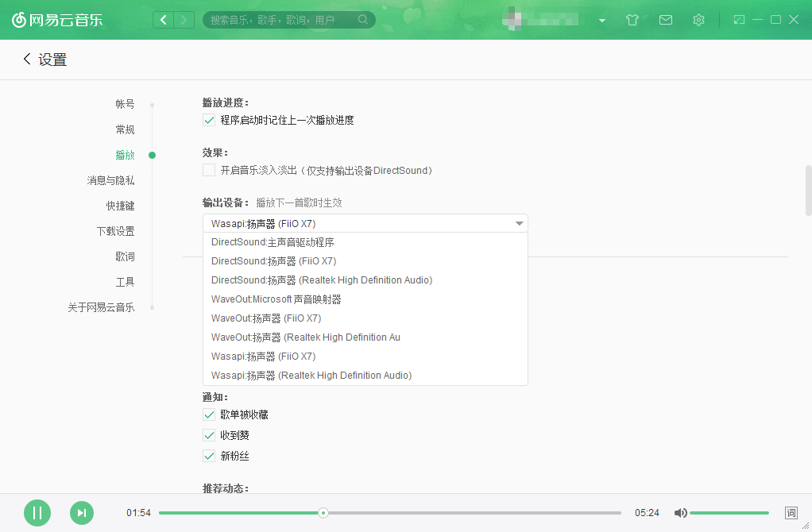This screenshot has width=812, height=532.
Task: Click the search magnifier icon
Action: point(363,20)
